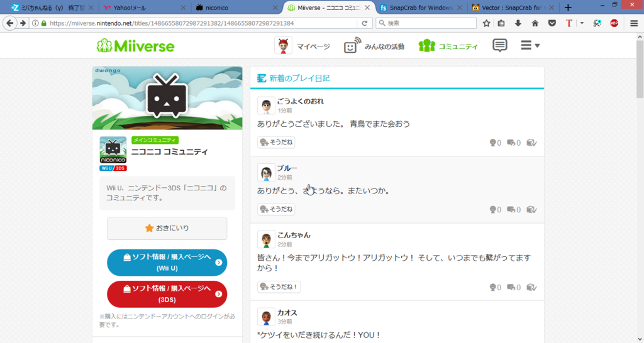Open the messages speech bubble icon

tap(500, 45)
